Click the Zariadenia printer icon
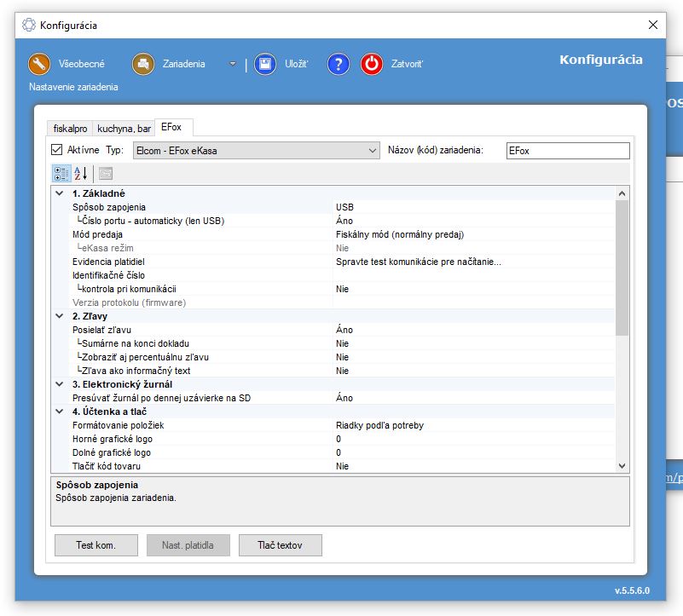Screen dimensions: 683x616 point(143,64)
